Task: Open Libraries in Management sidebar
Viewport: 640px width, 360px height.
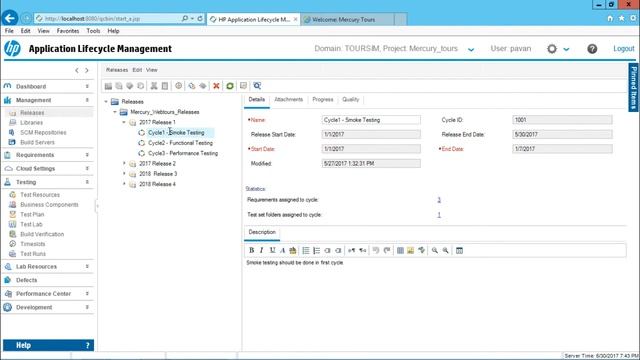Action: (31, 122)
